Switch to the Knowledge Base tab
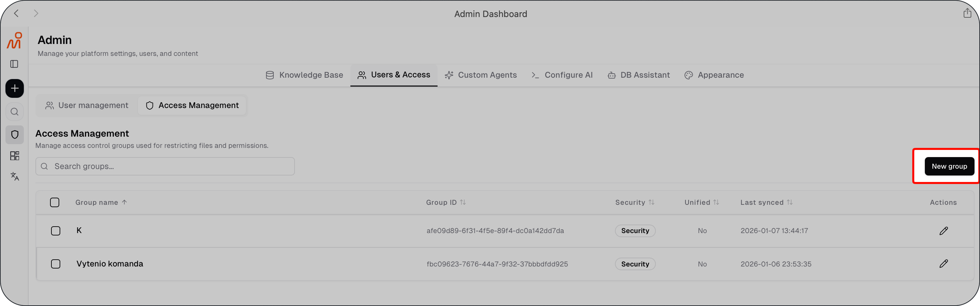This screenshot has height=306, width=980. [x=304, y=75]
